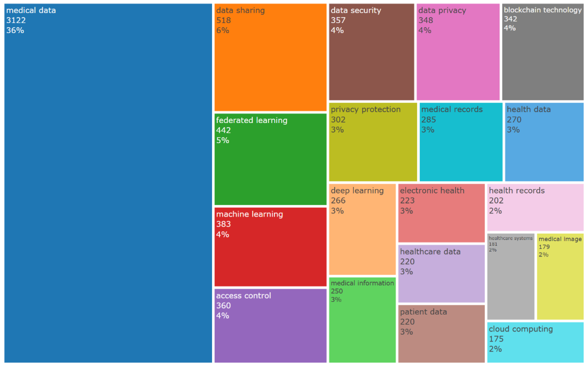The height and width of the screenshot is (367, 588).
Task: Click the count 202 in health records
Action: 496,200
